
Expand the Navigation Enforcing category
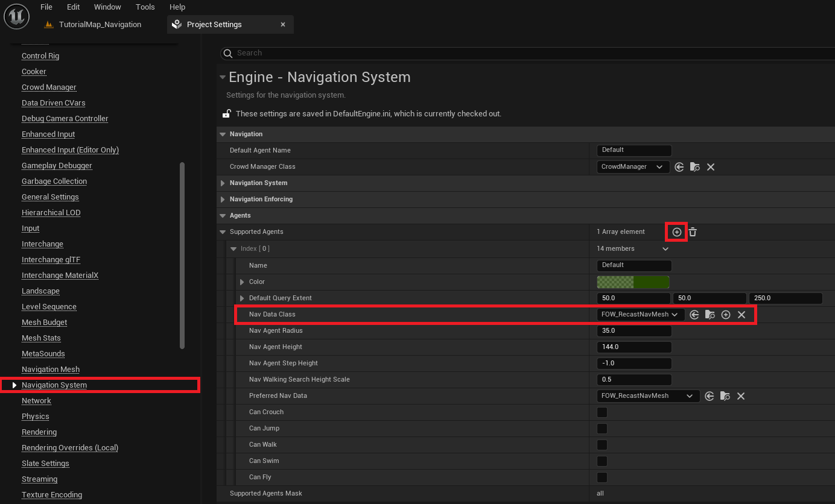[223, 200]
